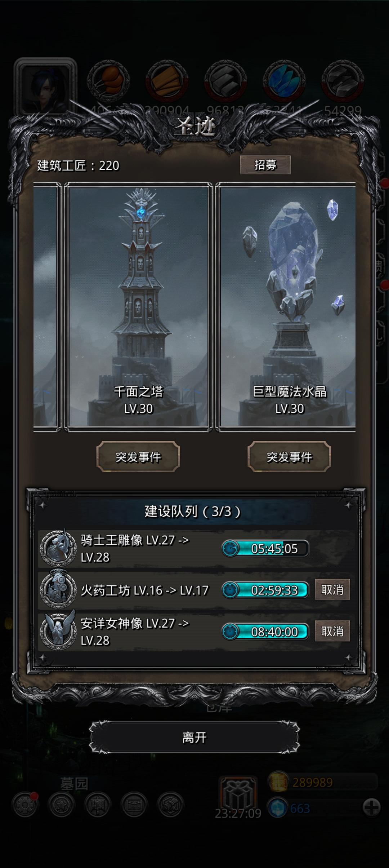The height and width of the screenshot is (868, 389).
Task: Click the 05:45:05 progress timer bar
Action: (265, 549)
